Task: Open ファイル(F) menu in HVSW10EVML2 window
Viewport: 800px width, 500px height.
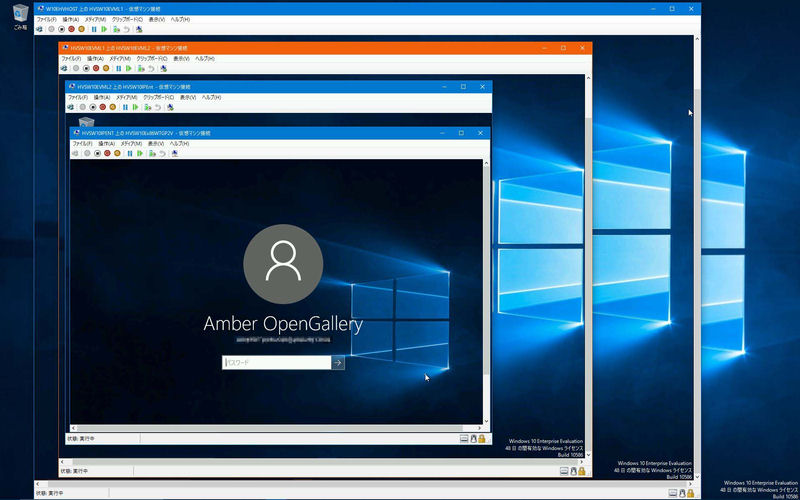Action: pyautogui.click(x=78, y=97)
